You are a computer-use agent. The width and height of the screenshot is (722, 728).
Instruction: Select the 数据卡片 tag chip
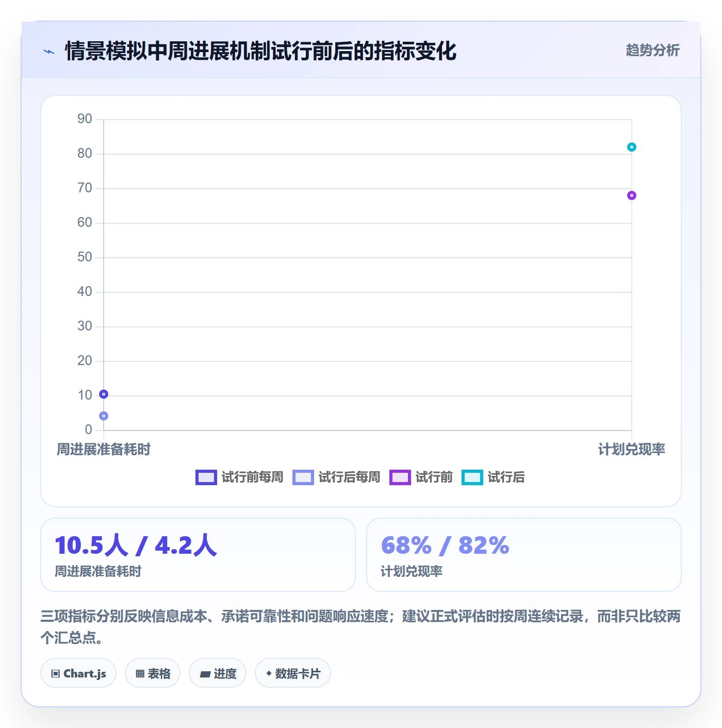(293, 673)
